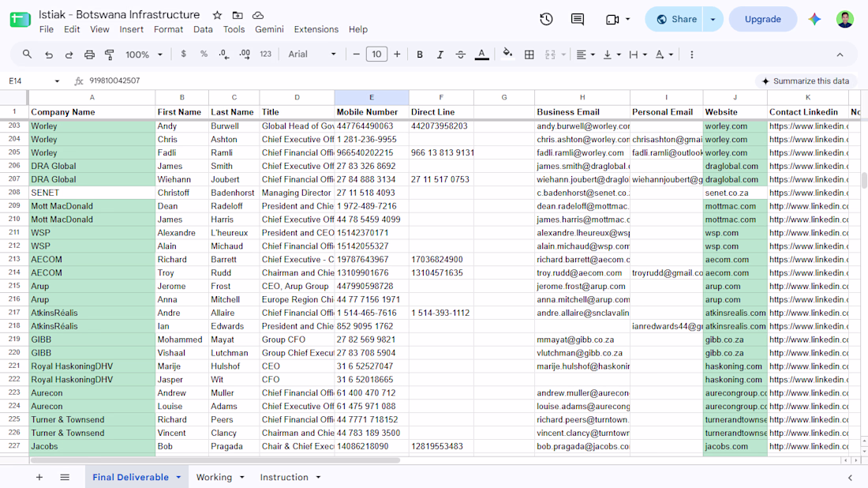
Task: Decrease the font size with minus
Action: tap(357, 54)
